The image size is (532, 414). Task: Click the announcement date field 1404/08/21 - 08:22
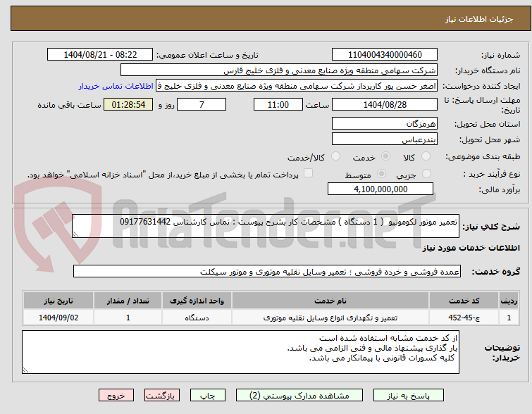(x=100, y=55)
